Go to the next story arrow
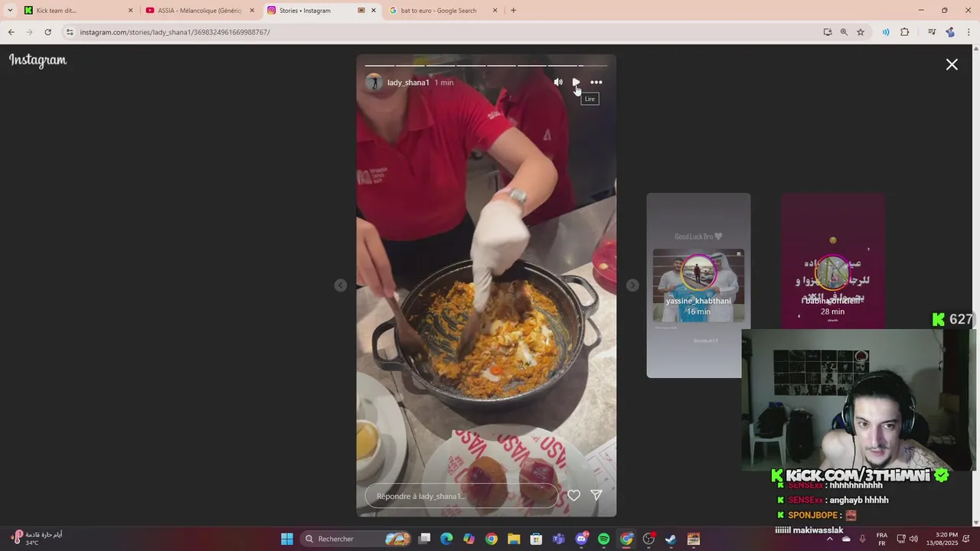 [x=632, y=285]
